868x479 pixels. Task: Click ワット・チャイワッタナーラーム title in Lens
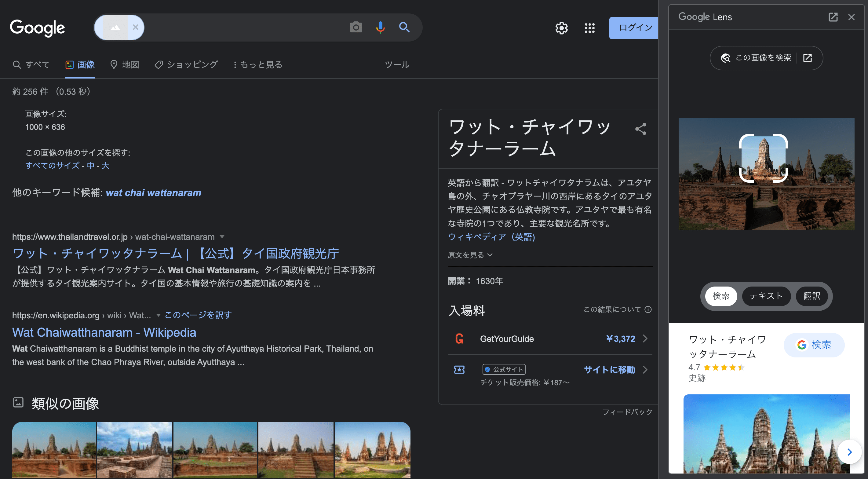point(728,347)
